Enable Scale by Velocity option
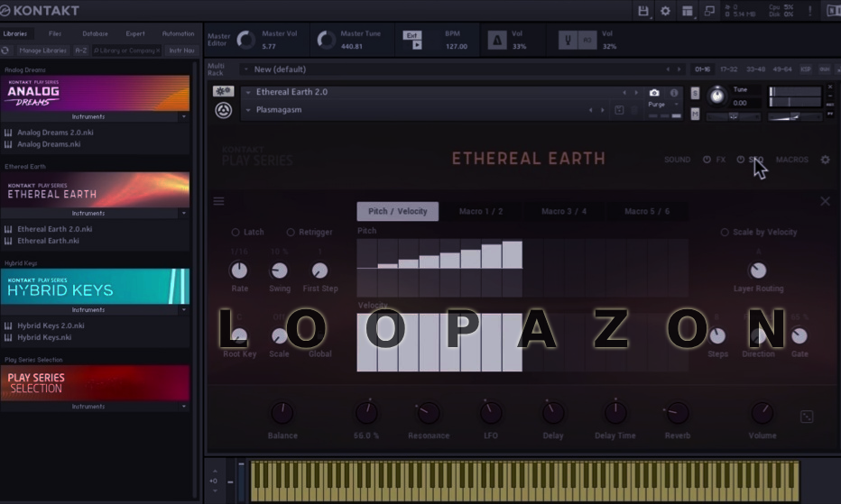The height and width of the screenshot is (504, 841). [x=725, y=232]
